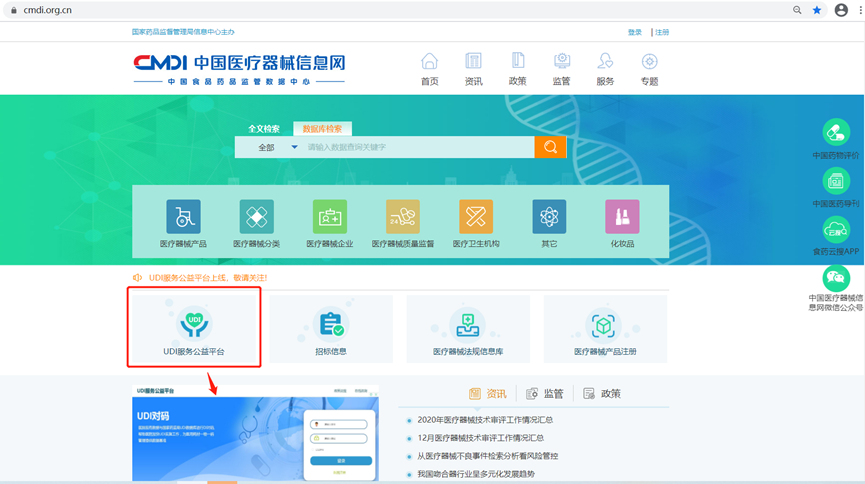
Task: Open the 医疗器械分类 category icon
Action: (257, 217)
